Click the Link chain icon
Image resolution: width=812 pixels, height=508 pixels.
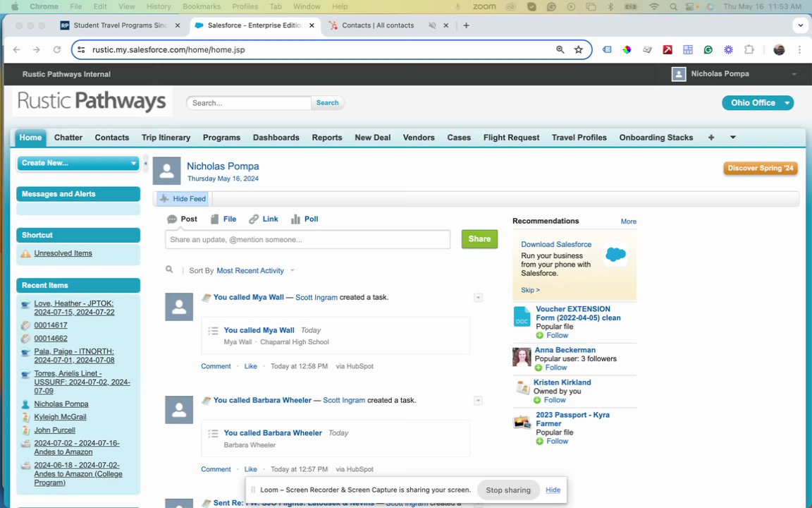point(253,219)
